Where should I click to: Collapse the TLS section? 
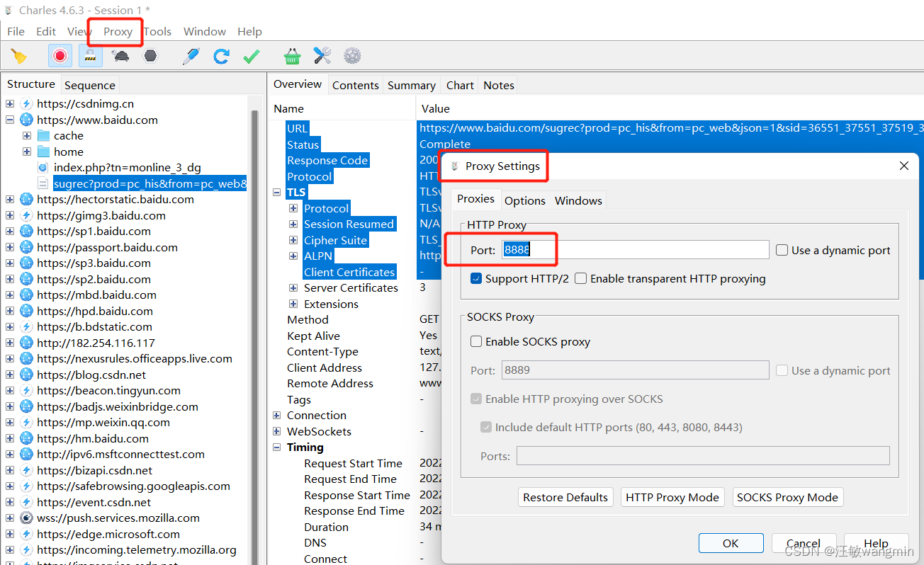tap(277, 192)
